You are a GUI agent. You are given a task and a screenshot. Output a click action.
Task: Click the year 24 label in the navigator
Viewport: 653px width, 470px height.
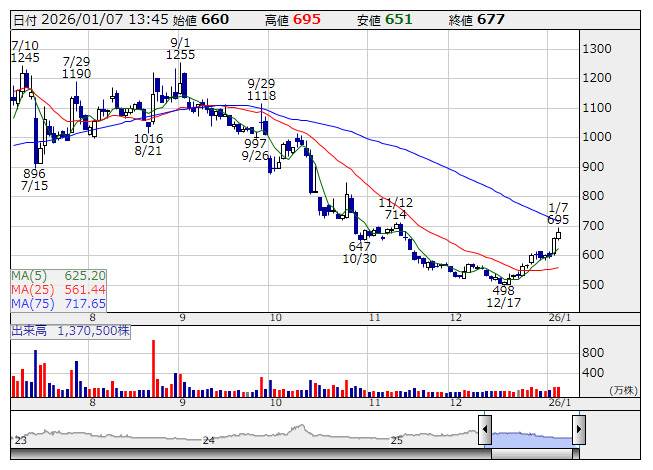pyautogui.click(x=209, y=440)
